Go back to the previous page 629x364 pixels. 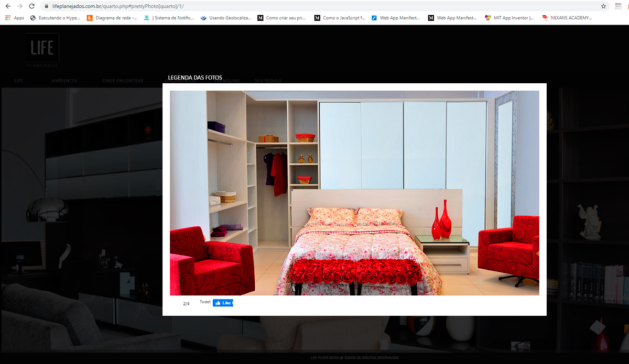pyautogui.click(x=7, y=6)
